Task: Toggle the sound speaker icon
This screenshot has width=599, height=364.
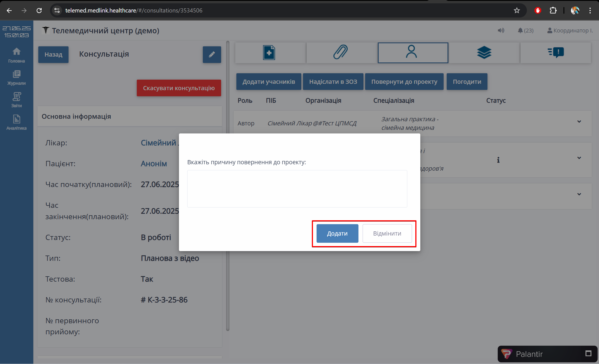Action: coord(501,31)
